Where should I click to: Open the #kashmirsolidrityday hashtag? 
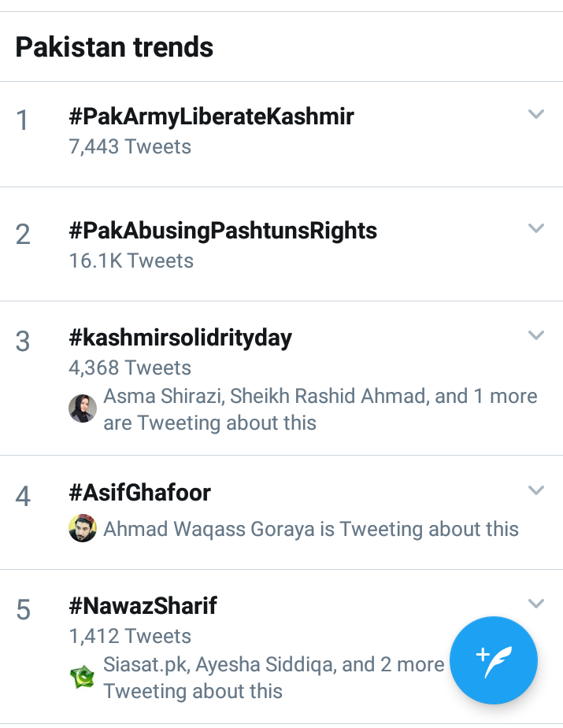click(180, 338)
